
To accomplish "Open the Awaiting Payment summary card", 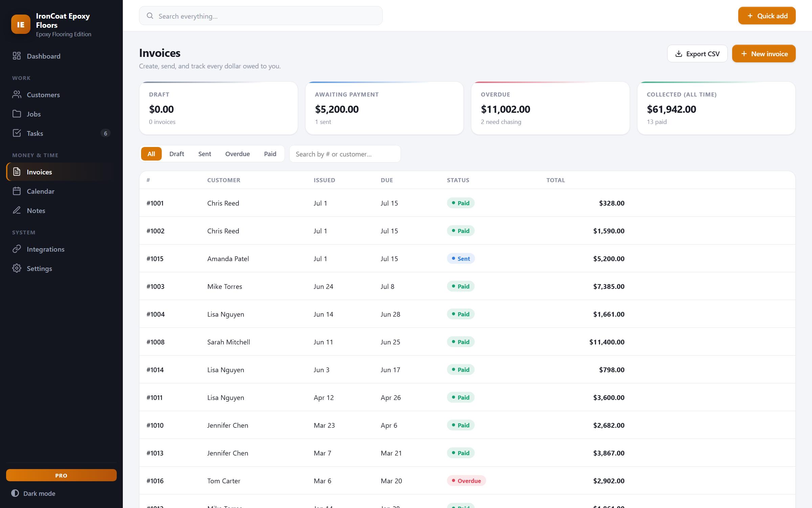I will click(x=384, y=108).
